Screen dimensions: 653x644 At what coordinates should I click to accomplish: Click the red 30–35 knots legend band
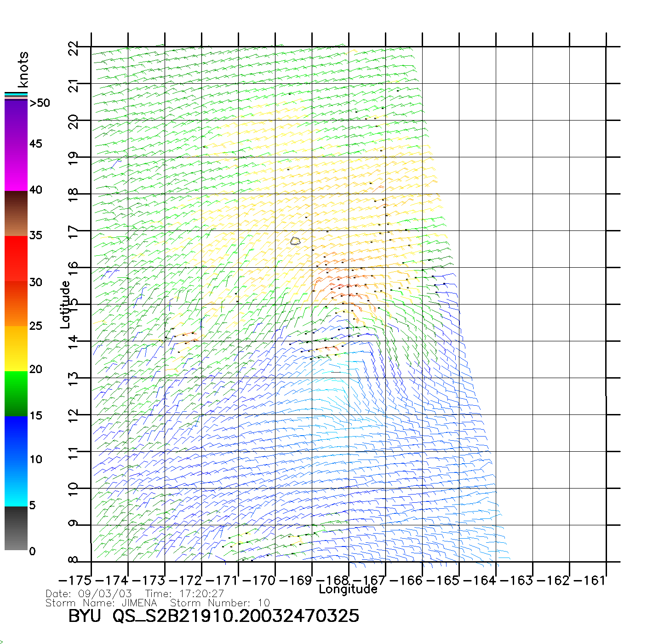pos(16,259)
